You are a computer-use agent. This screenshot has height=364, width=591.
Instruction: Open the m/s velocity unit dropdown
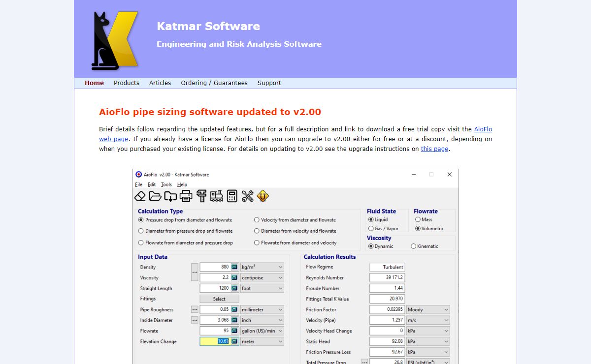[428, 320]
